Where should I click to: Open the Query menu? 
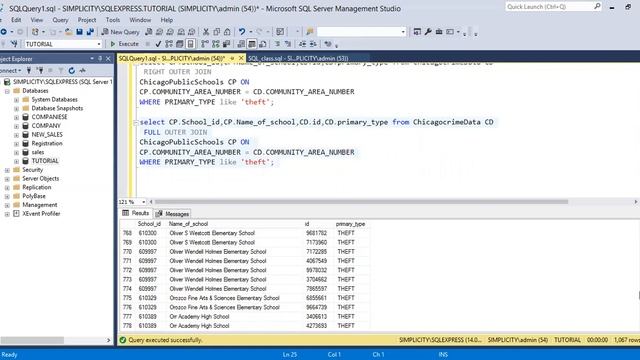(x=60, y=20)
